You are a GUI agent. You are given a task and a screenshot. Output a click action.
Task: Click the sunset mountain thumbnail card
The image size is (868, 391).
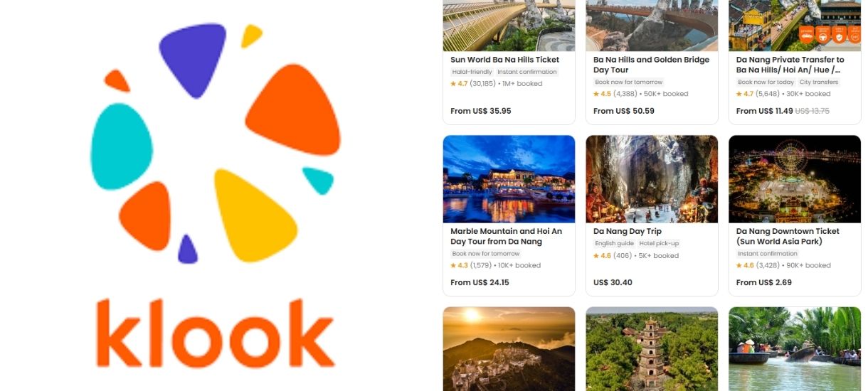click(509, 348)
